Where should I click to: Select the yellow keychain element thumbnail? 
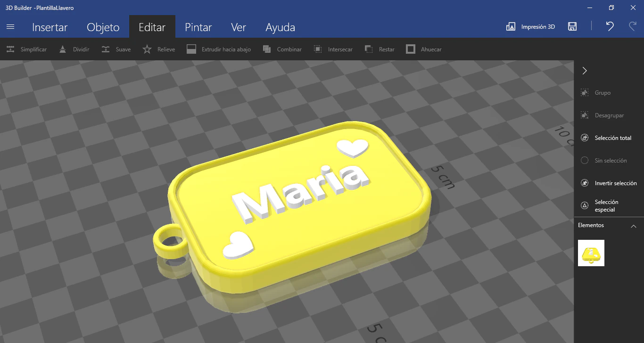pos(591,253)
